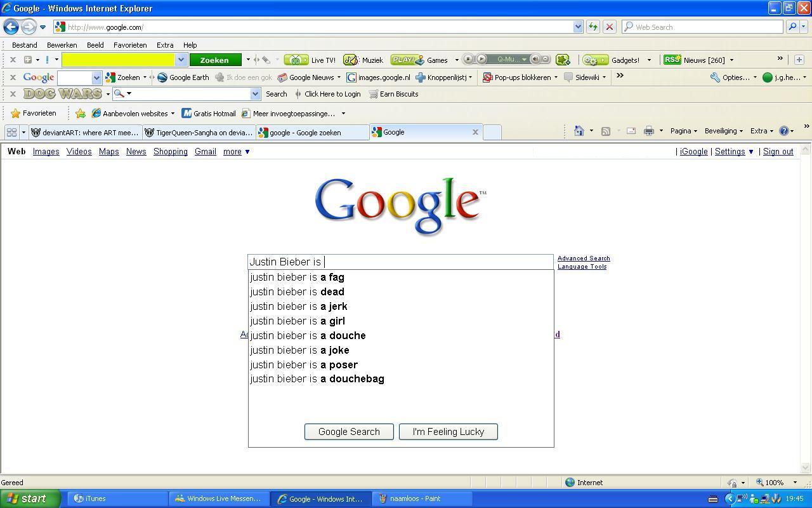Click the RSS feeds icon in the command bar
The height and width of the screenshot is (508, 812).
click(x=606, y=131)
